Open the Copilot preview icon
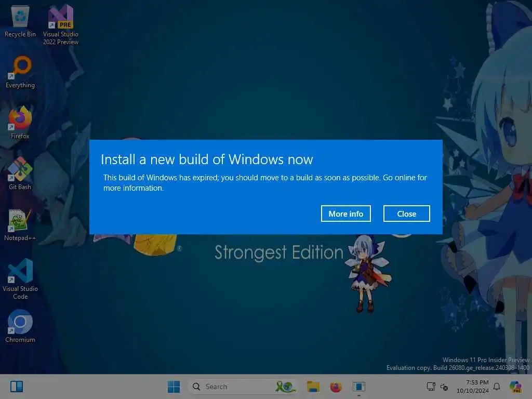 pyautogui.click(x=515, y=387)
